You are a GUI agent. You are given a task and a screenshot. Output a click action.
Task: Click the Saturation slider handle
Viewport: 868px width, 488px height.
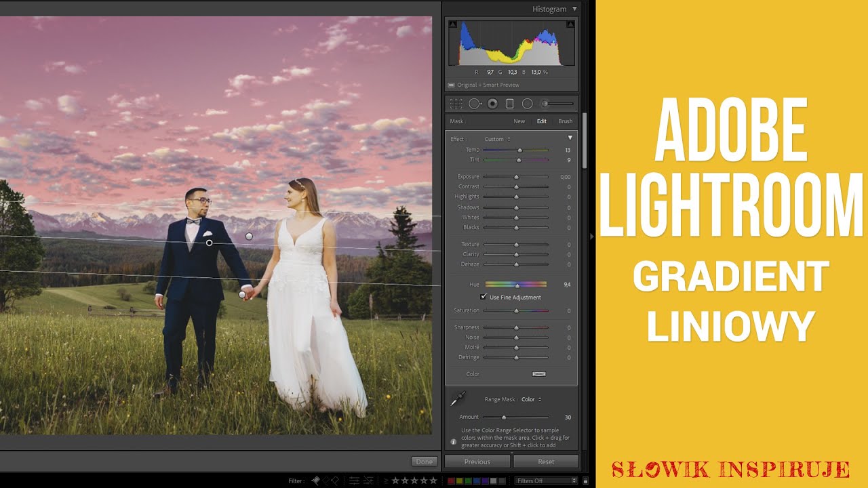tap(516, 310)
